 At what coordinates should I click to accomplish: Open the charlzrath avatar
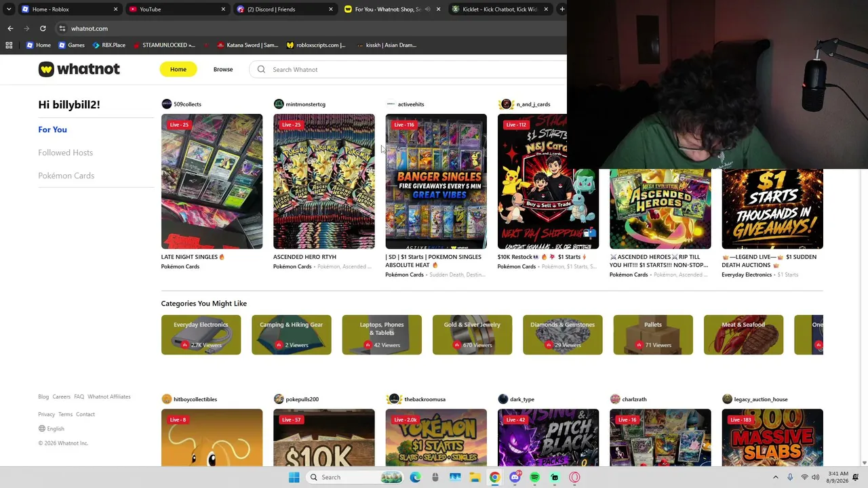[x=615, y=399]
